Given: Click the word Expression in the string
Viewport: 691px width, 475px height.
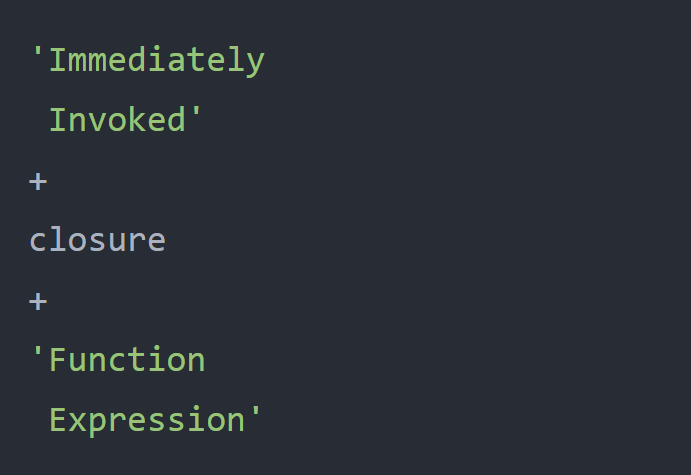Looking at the screenshot, I should 147,421.
